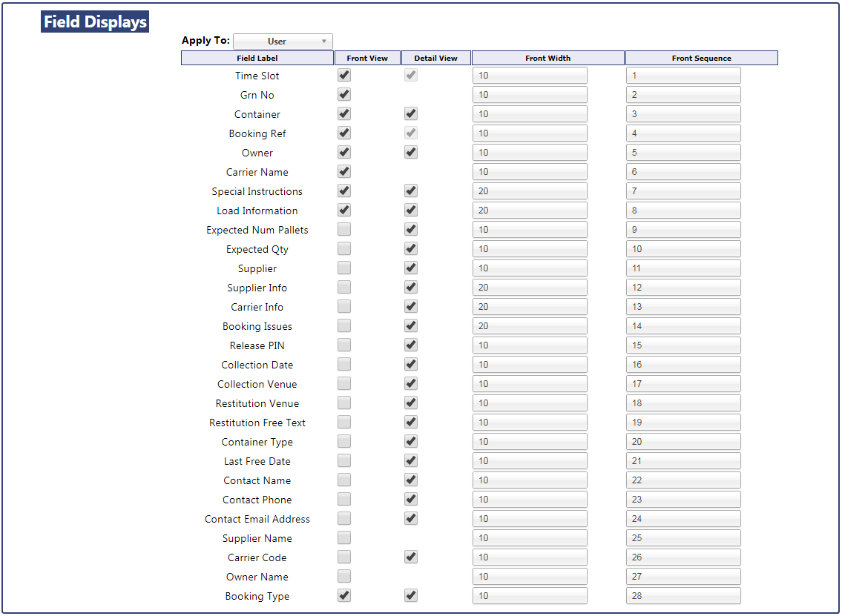Edit Front Width for Container Type
The width and height of the screenshot is (842, 616).
[530, 442]
